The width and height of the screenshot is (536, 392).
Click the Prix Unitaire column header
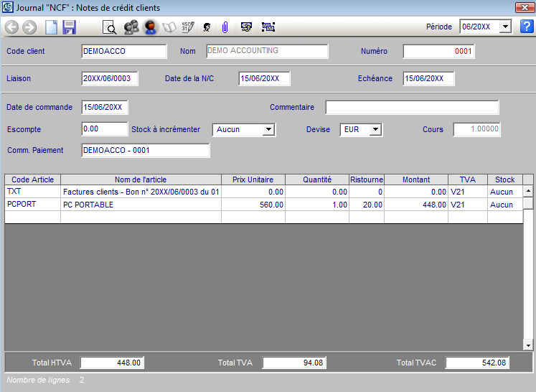253,179
